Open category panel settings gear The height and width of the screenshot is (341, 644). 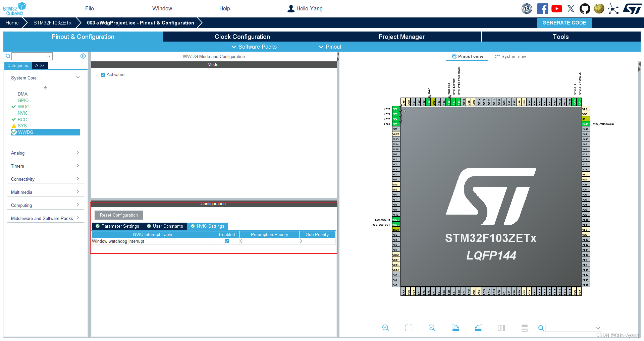coord(83,56)
